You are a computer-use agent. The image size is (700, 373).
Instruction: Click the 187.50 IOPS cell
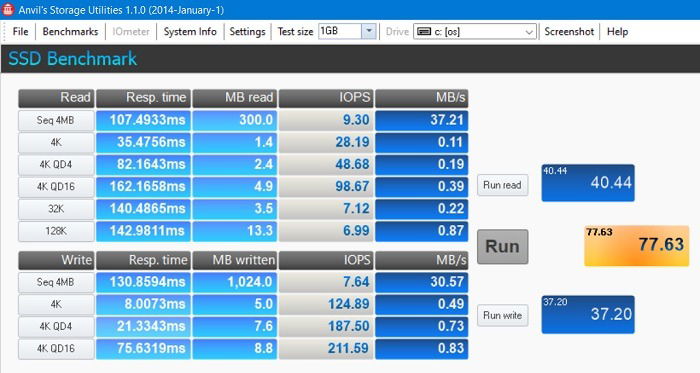click(x=326, y=327)
